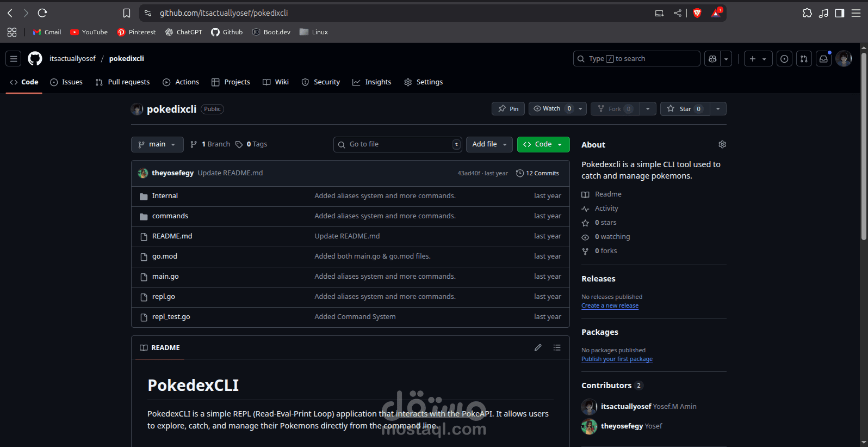Open itsactuallyosef owner link in breadcrumb
This screenshot has width=868, height=447.
[x=72, y=59]
